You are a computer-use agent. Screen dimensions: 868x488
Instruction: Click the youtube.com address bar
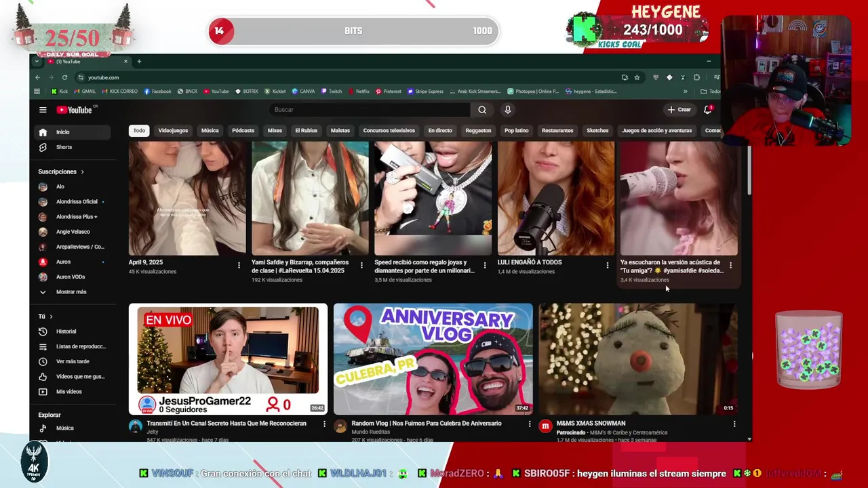tap(346, 77)
